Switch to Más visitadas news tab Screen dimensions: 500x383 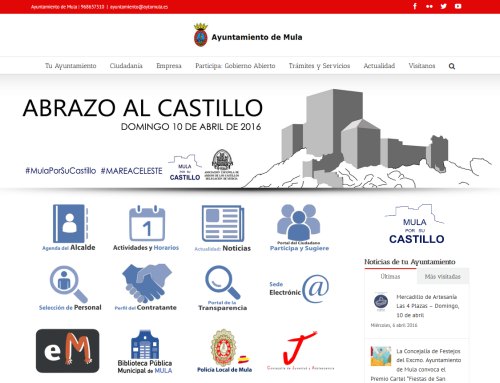[443, 276]
